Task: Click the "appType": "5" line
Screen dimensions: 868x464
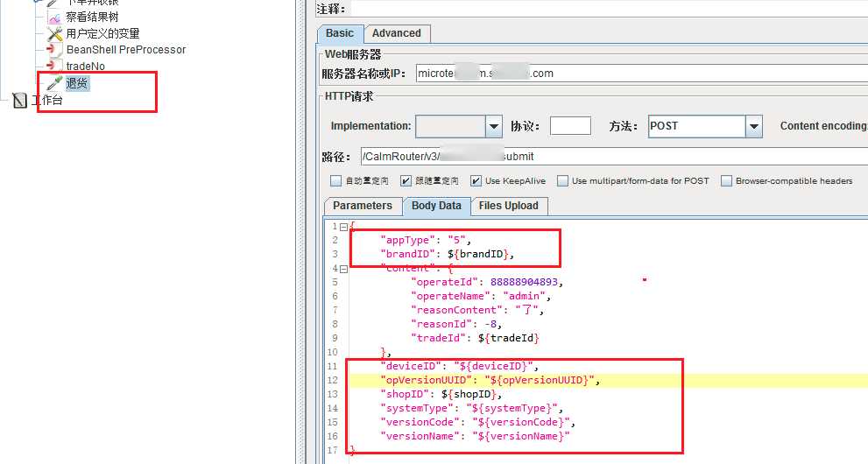Action: pos(425,240)
